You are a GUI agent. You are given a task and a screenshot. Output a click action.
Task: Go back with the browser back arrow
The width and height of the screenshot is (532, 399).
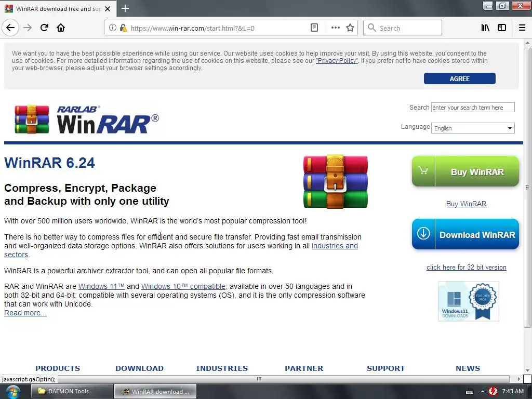click(x=10, y=28)
